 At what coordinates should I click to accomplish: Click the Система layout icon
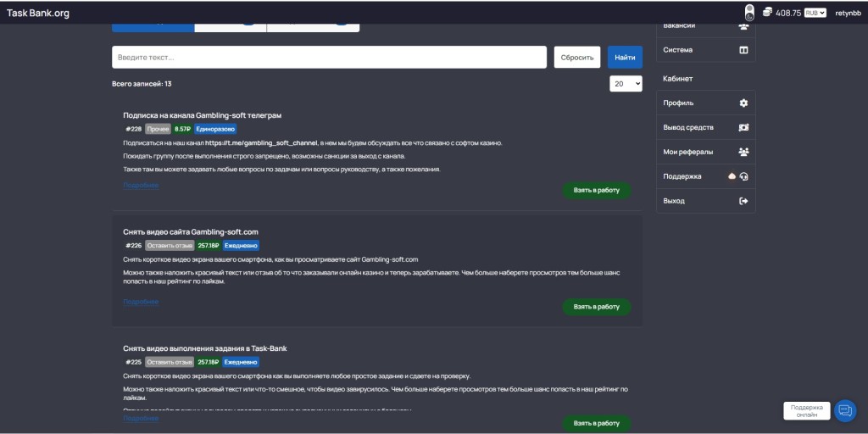pos(743,50)
